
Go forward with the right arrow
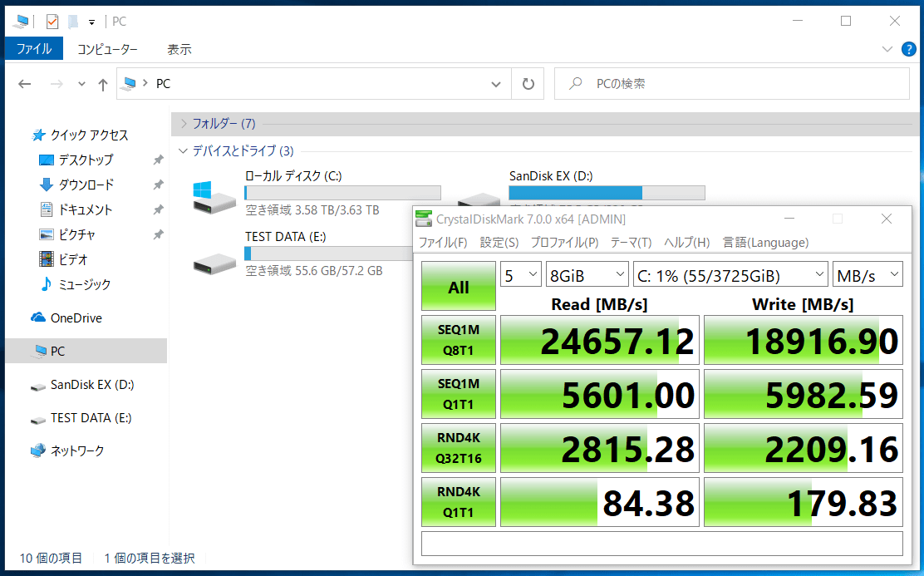[x=57, y=84]
